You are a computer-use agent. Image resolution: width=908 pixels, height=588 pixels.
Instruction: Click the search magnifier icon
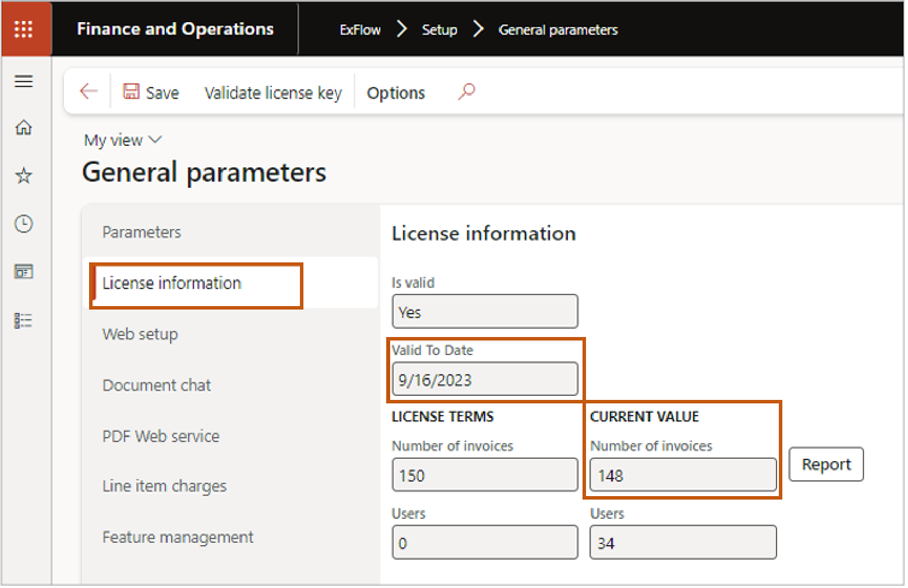click(x=467, y=92)
